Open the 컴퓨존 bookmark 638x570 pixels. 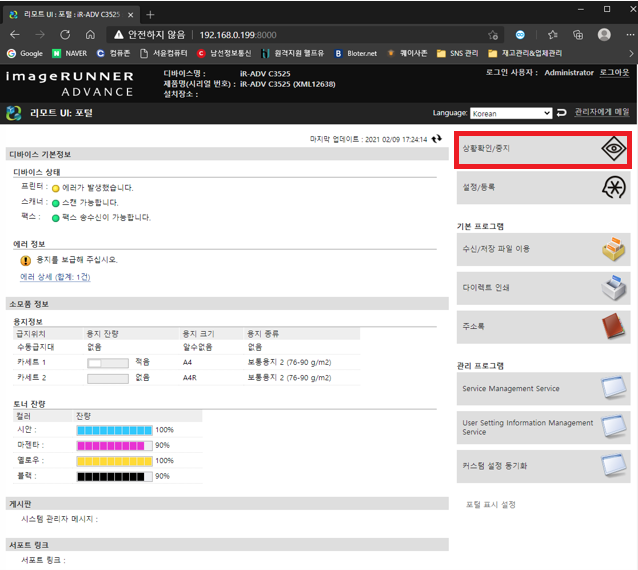coord(113,53)
